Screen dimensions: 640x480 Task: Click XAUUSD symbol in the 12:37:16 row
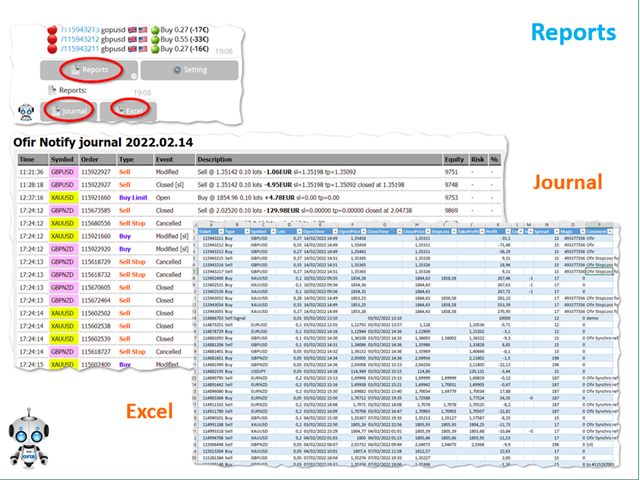pos(62,198)
